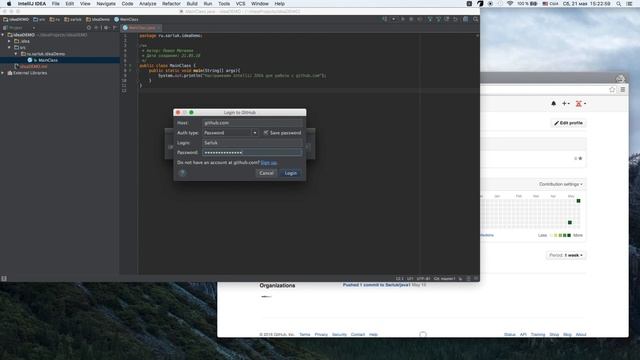Open Auth type dropdown

(231, 133)
